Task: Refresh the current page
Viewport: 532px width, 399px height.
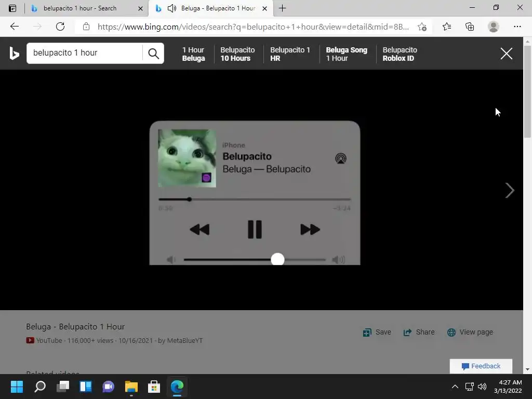Action: point(60,26)
